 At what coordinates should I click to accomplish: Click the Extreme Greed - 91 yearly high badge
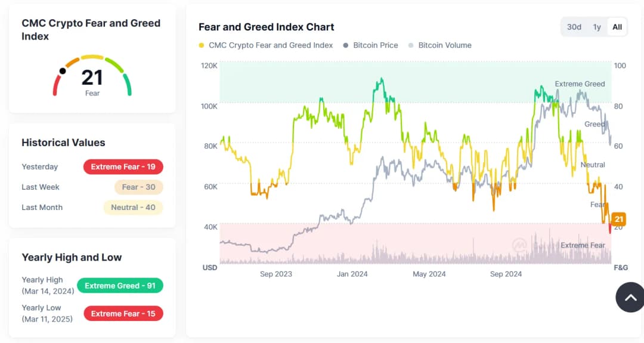120,286
